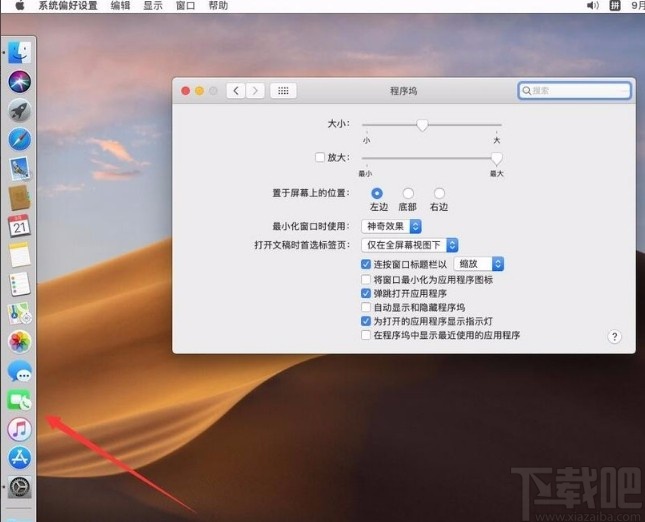The height and width of the screenshot is (522, 645).
Task: Click the Apple menu logo
Action: 19,6
